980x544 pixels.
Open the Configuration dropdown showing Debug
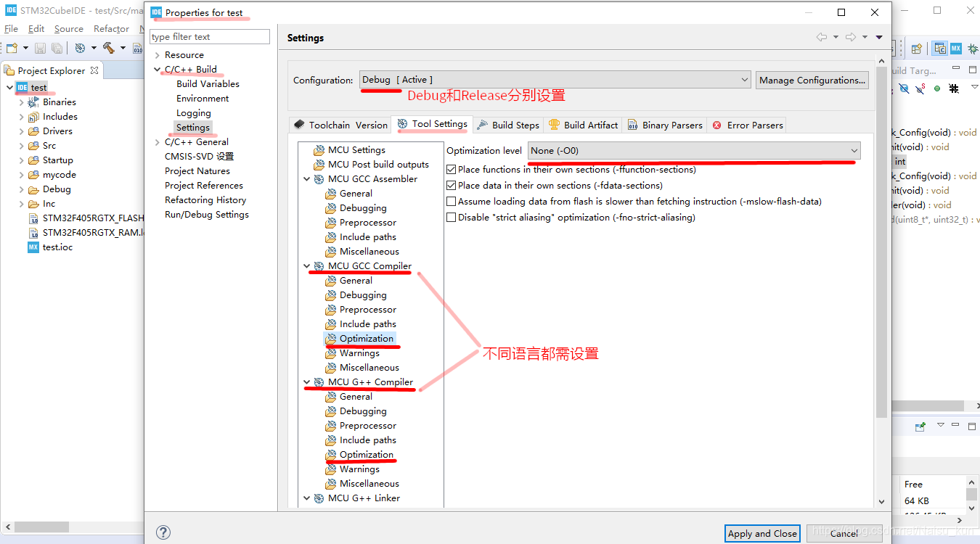(x=555, y=80)
